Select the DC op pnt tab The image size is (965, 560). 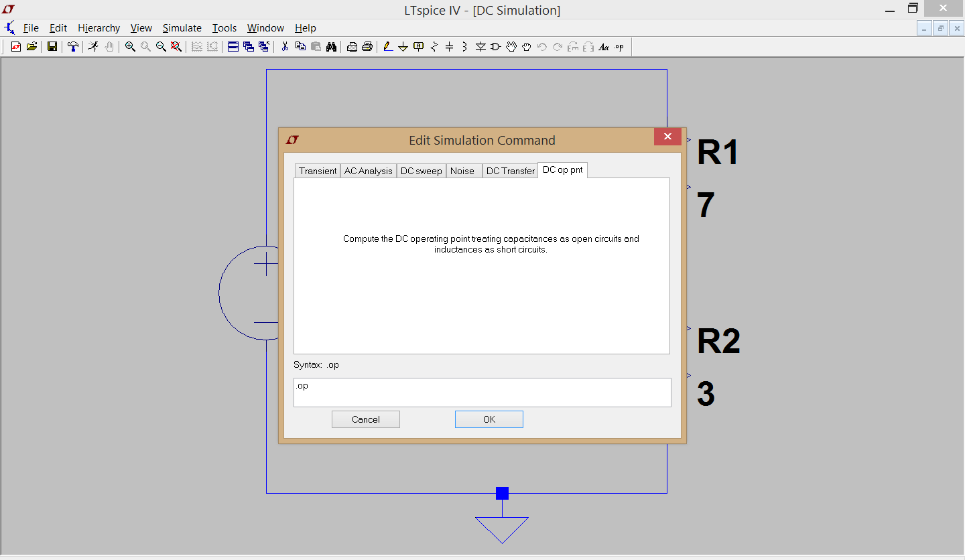(x=563, y=170)
